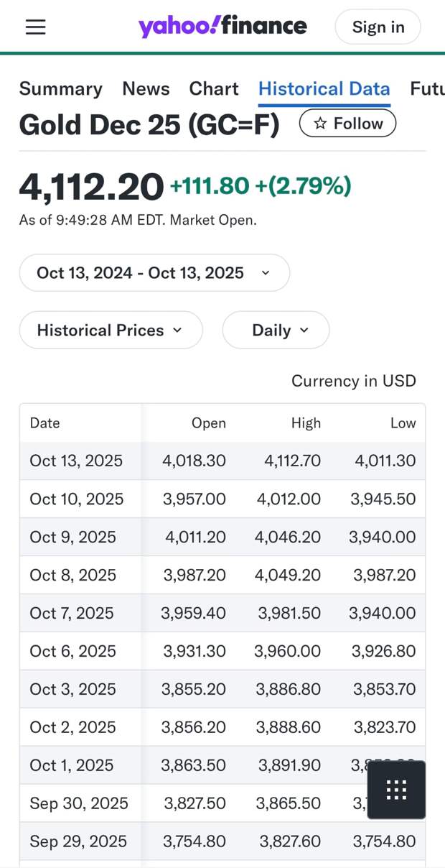The image size is (445, 868).
Task: Click the partially visible Futures tab
Action: [x=427, y=89]
